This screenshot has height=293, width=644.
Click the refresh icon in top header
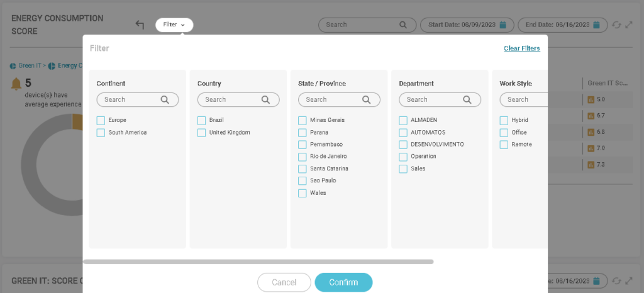coord(616,25)
